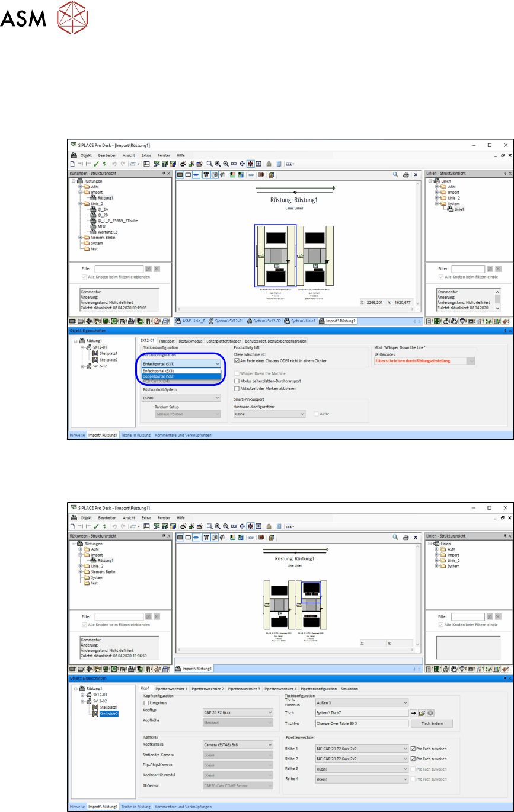Enable Modus Leiterplatten-Durchtransport checkbox
Screen dimensions: 514x812
(237, 381)
